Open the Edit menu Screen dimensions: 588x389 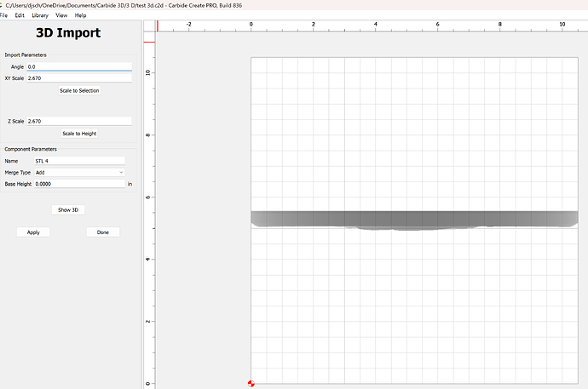pyautogui.click(x=20, y=15)
